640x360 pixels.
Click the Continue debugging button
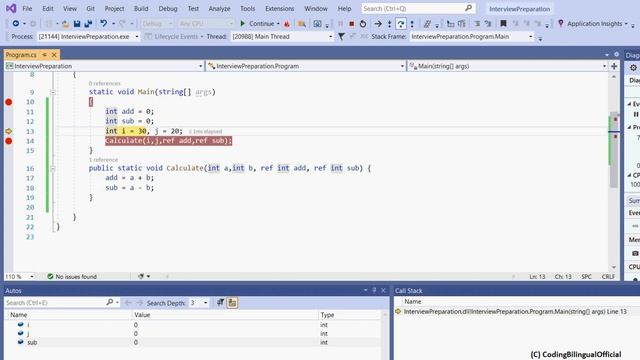(x=257, y=24)
